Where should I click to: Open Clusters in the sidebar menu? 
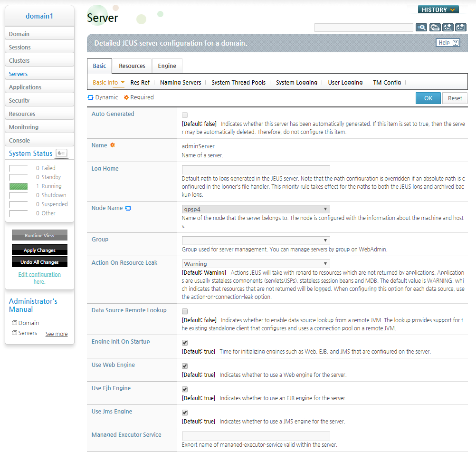[39, 60]
